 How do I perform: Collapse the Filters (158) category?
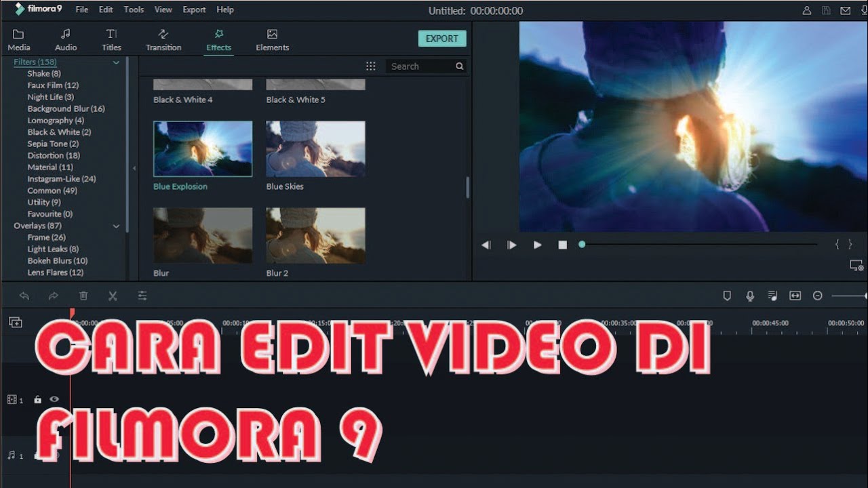(x=116, y=62)
